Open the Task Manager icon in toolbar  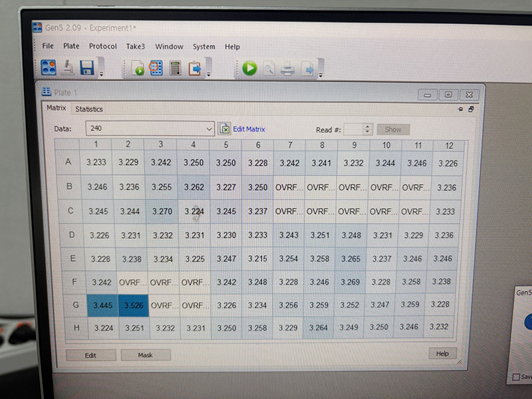click(x=49, y=67)
